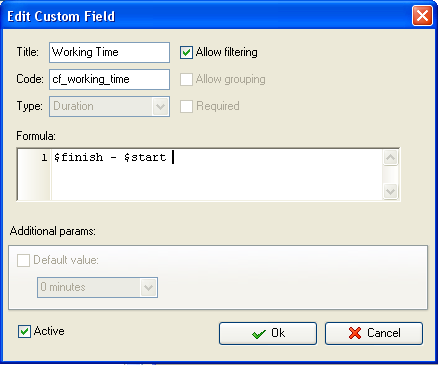Click the green checkmark icon on Ok
438x365 pixels.
coord(259,333)
